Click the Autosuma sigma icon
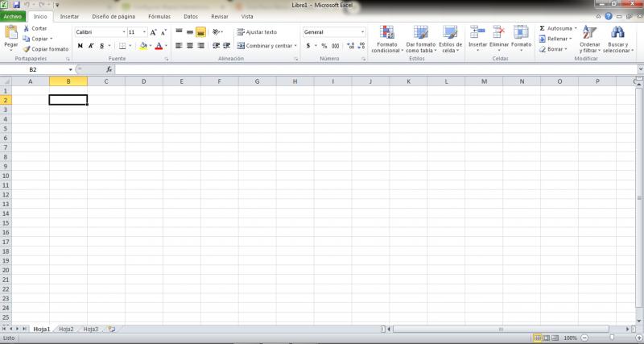This screenshot has height=344, width=644. [542, 28]
